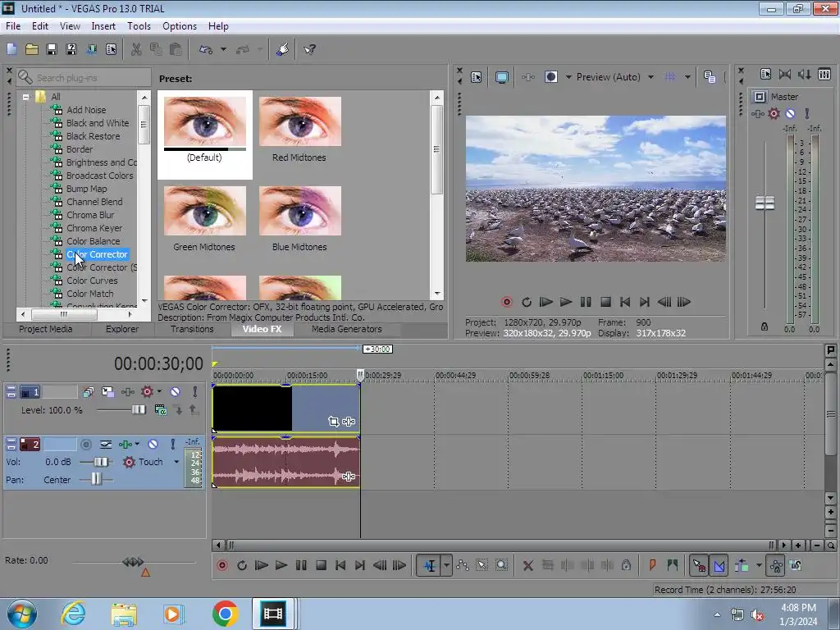Choose the Red Midtones preset thumbnail
The image size is (840, 630).
click(x=299, y=121)
